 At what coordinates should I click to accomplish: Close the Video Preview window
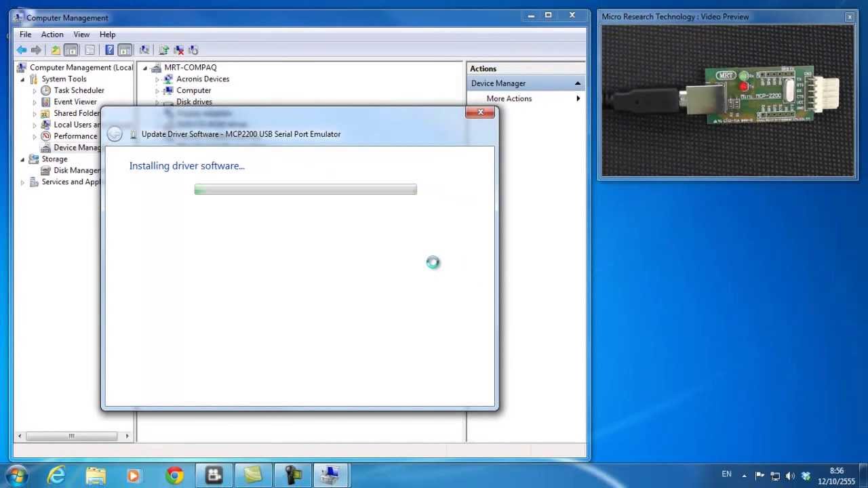849,17
